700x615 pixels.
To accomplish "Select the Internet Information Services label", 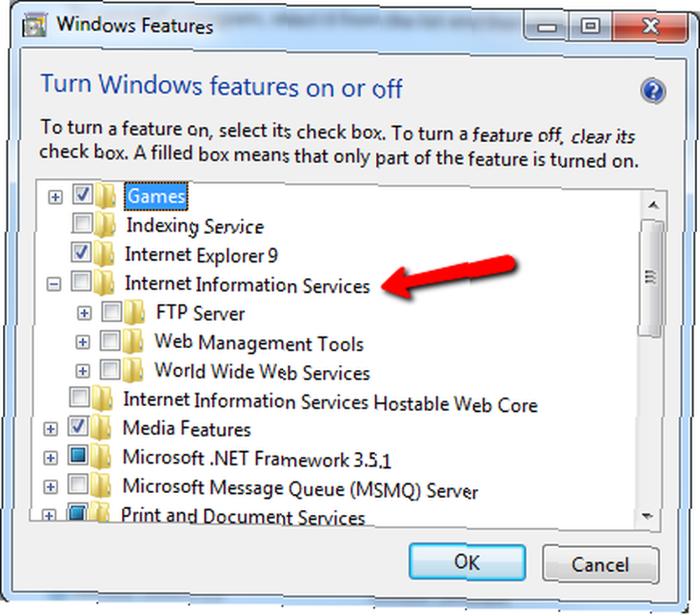I will (247, 285).
